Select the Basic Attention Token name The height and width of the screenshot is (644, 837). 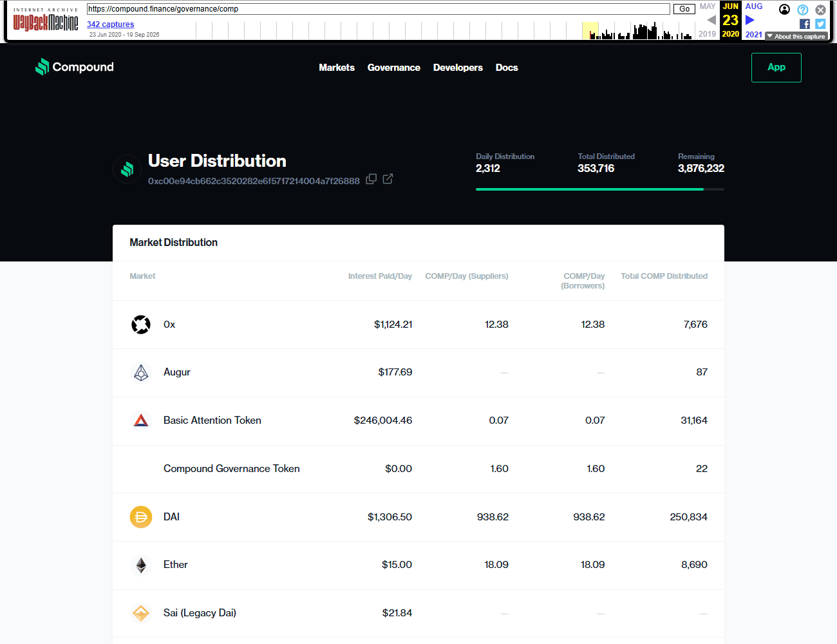(212, 421)
